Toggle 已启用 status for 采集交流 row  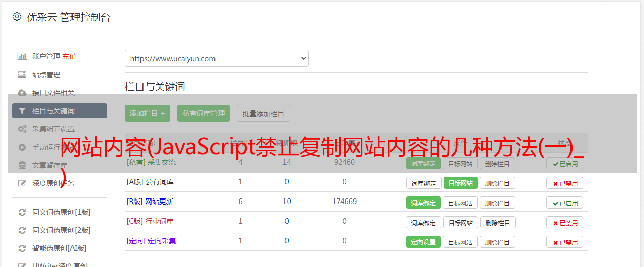pos(564,164)
